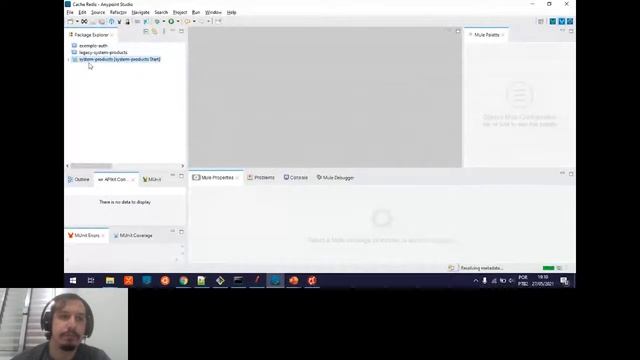
Task: Close the MUnit Errors tab
Action: coord(103,236)
